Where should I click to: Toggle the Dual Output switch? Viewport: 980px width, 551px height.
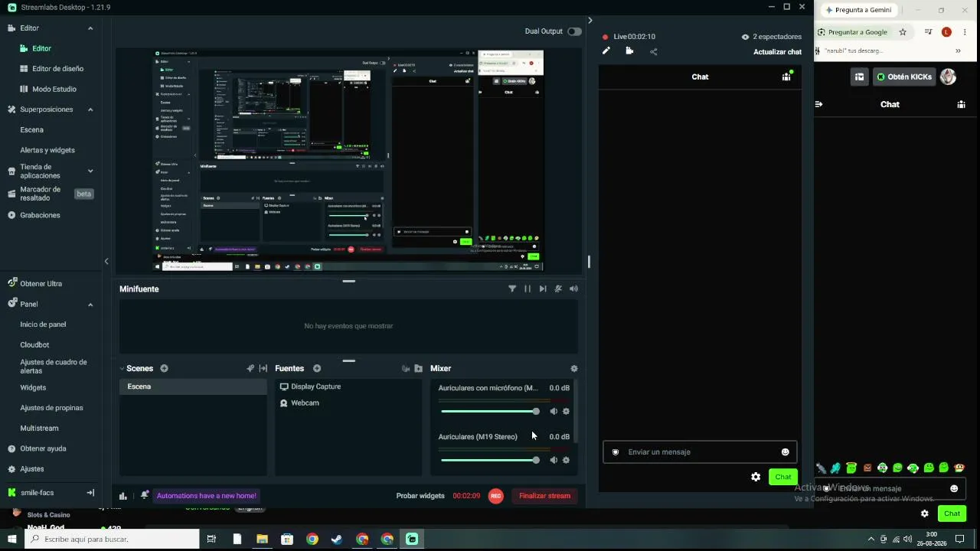point(574,31)
